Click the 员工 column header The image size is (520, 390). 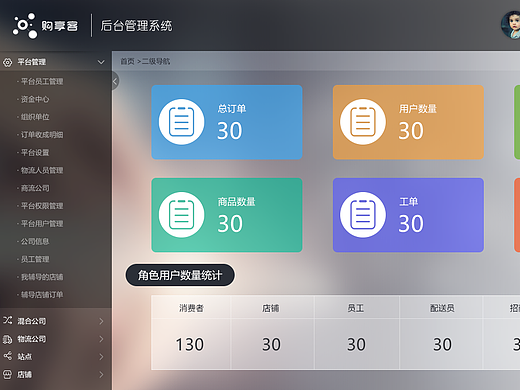coord(355,308)
